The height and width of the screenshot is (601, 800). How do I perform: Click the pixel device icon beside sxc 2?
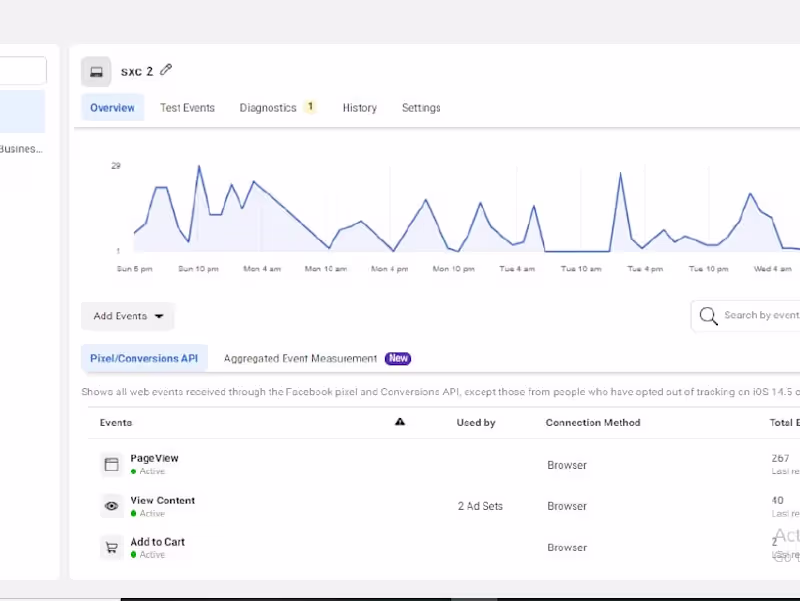click(96, 71)
